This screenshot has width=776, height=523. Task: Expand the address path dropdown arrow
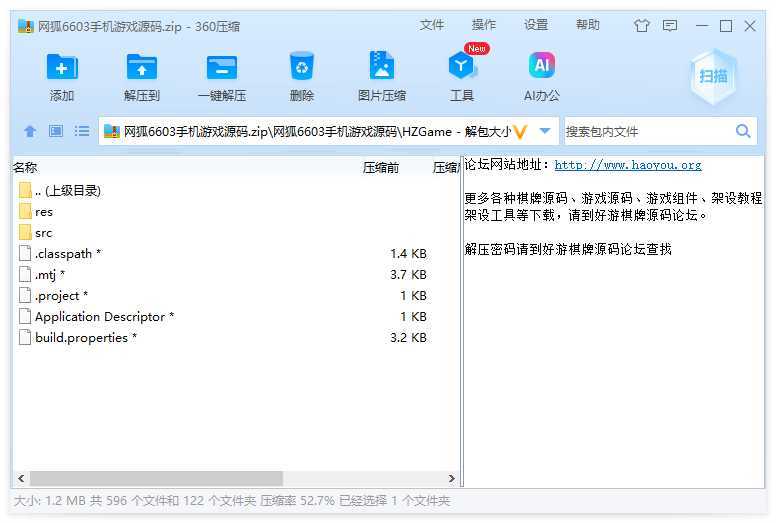point(545,131)
